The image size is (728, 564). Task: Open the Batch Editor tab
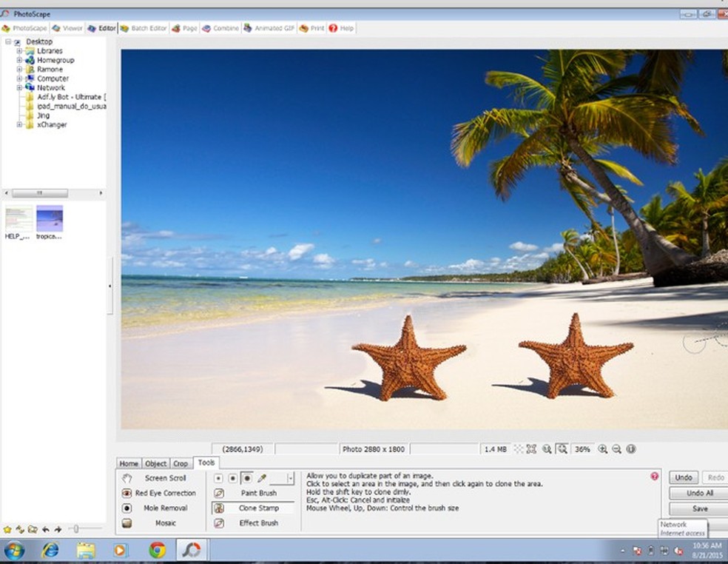pyautogui.click(x=144, y=28)
